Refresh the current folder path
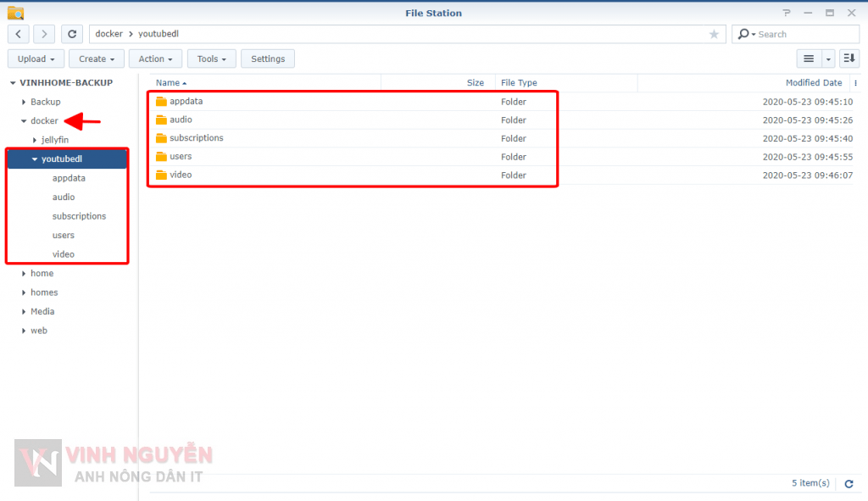This screenshot has height=501, width=868. (x=73, y=34)
